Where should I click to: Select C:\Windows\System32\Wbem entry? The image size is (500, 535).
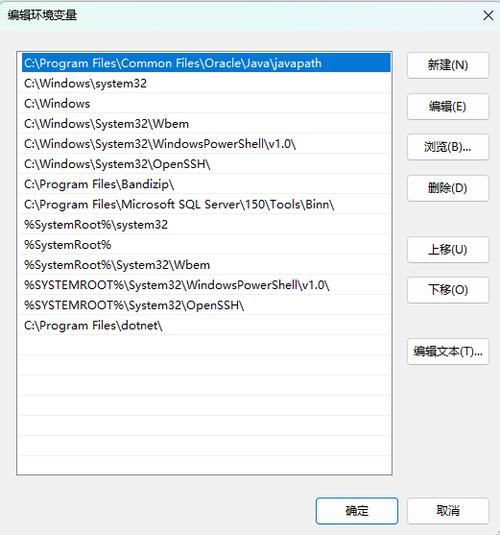(x=206, y=124)
